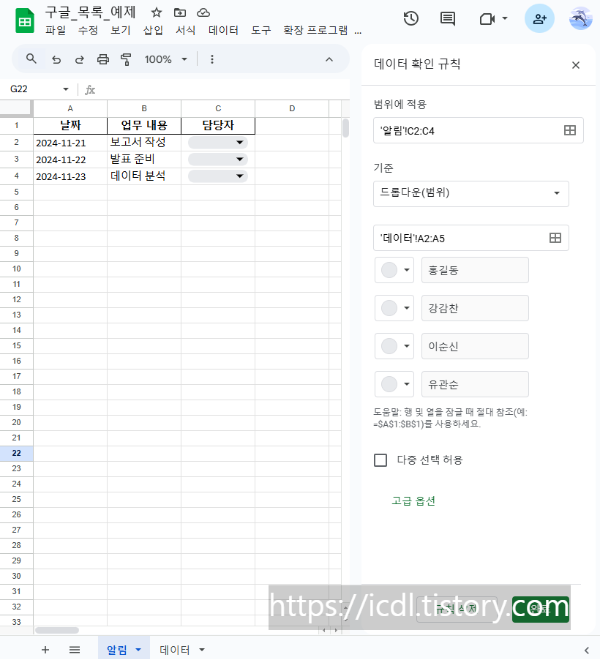Open zoom 100% dropdown

click(x=166, y=59)
